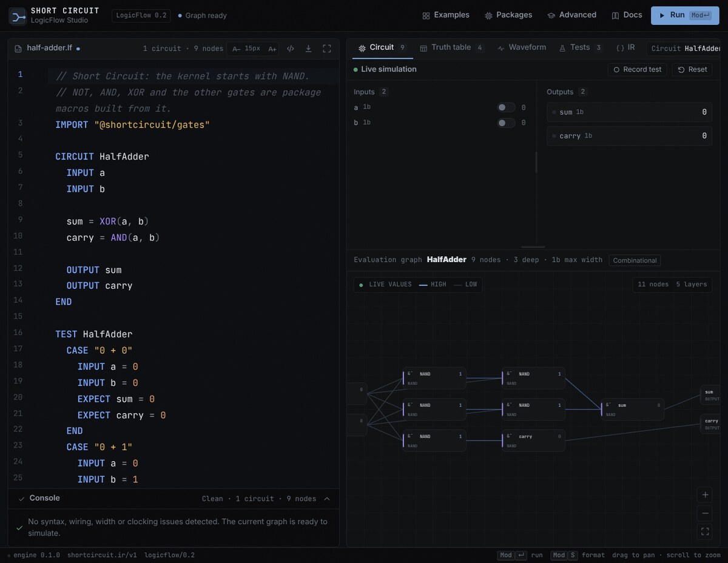This screenshot has height=563, width=728.
Task: Expand the code editor to fullscreen
Action: click(x=326, y=49)
